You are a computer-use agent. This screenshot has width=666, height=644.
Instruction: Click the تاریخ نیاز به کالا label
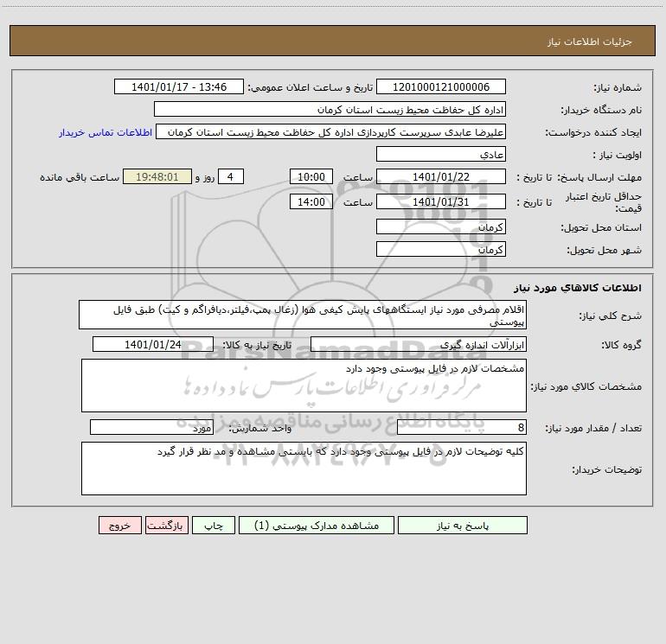[258, 345]
